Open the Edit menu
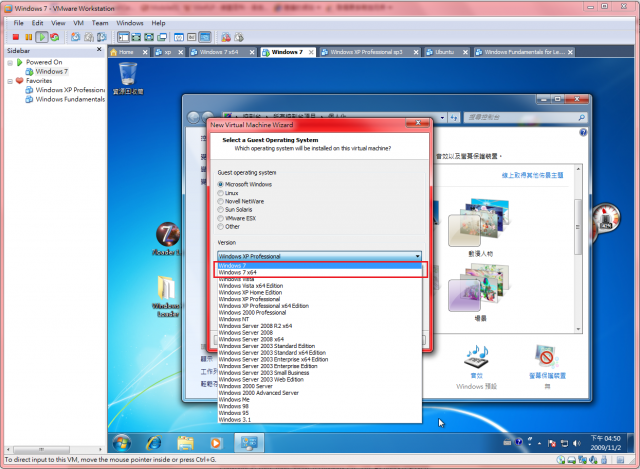This screenshot has height=469, width=640. tap(37, 23)
